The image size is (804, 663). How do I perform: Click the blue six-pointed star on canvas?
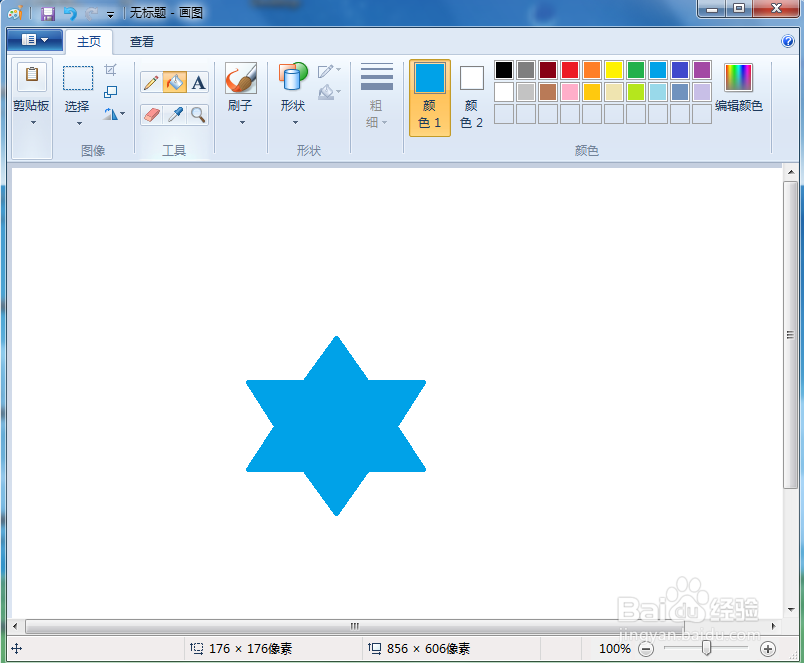(x=336, y=426)
